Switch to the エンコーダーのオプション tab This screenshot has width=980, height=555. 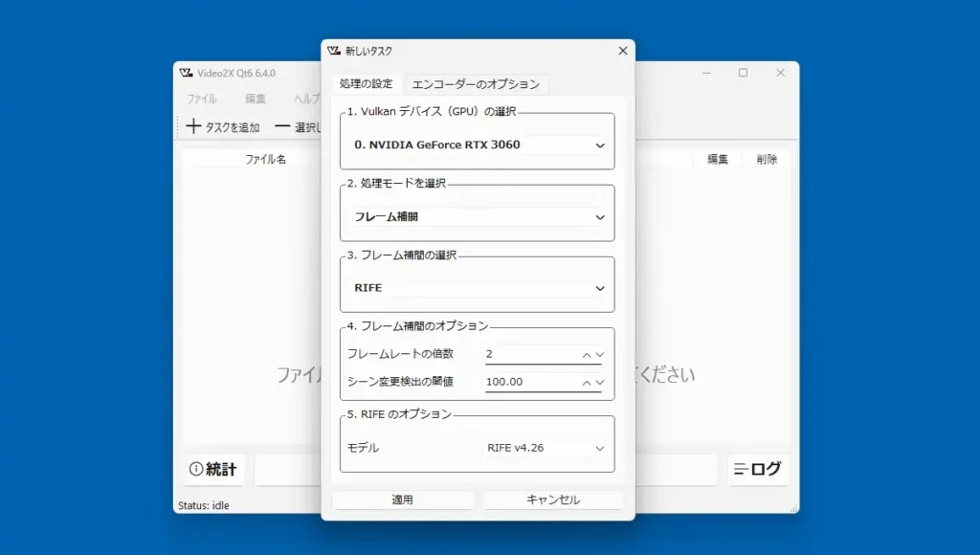point(476,84)
